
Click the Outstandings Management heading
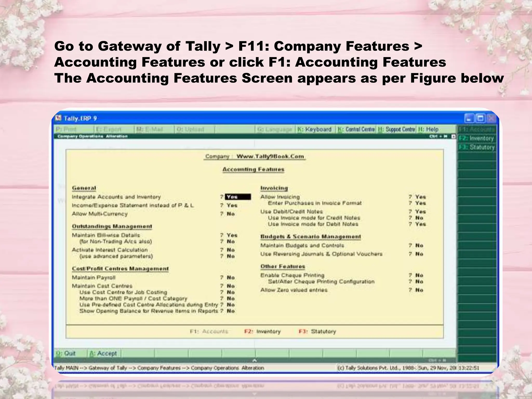pyautogui.click(x=112, y=227)
